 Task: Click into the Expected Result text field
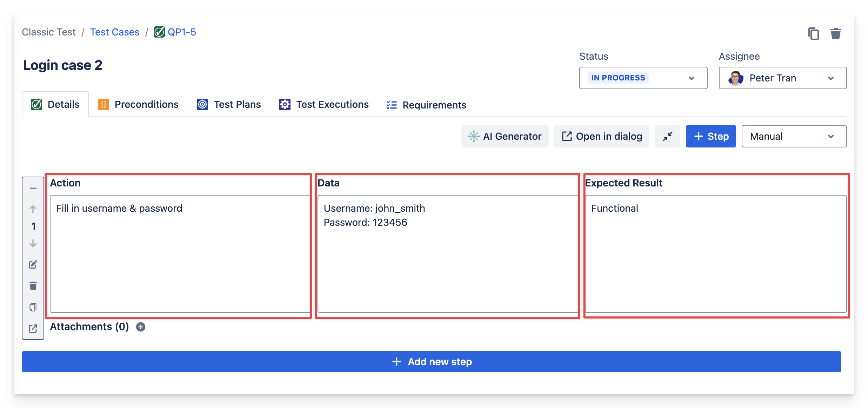[x=716, y=254]
